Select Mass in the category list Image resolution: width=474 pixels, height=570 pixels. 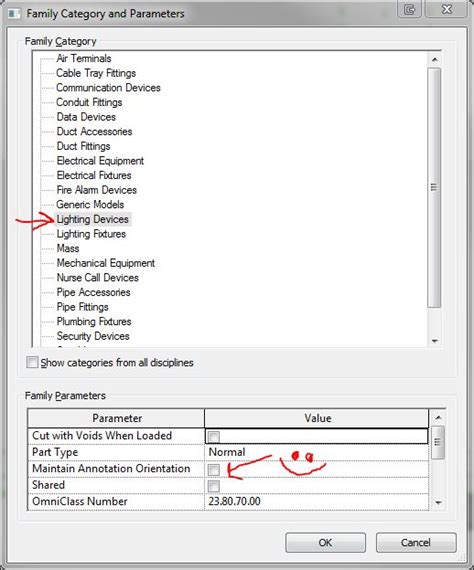click(x=68, y=248)
